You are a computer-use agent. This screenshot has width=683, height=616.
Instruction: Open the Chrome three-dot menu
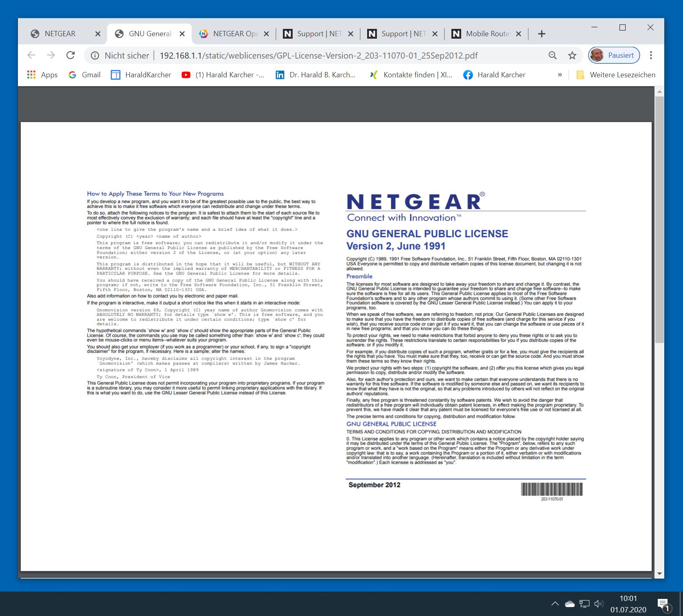tap(651, 55)
